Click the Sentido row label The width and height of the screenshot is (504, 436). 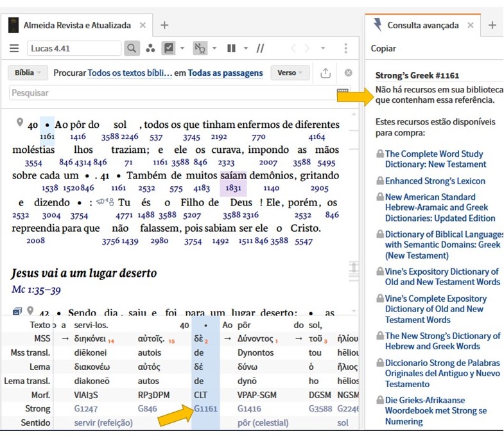(35, 423)
